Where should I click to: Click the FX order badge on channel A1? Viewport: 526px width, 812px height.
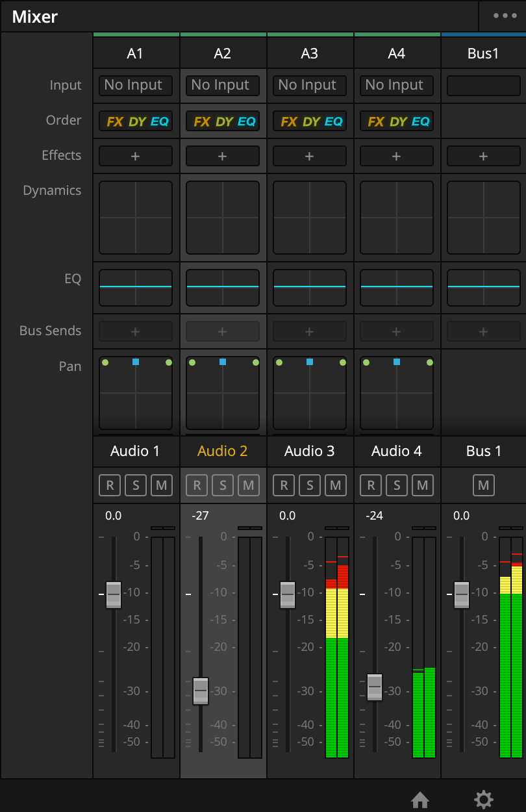[117, 121]
